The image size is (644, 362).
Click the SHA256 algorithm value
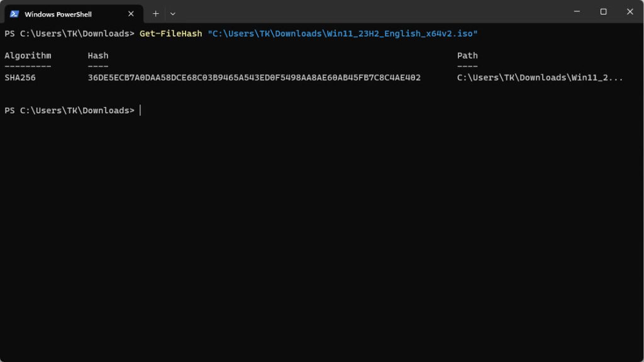(20, 77)
